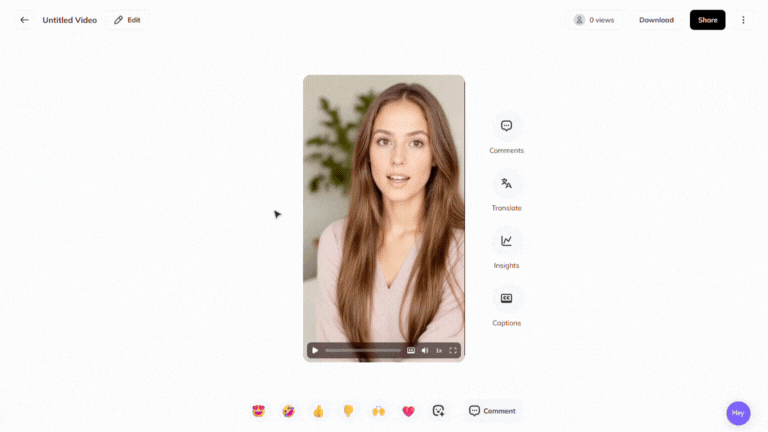The height and width of the screenshot is (432, 768).
Task: React with the thumbs down emoji
Action: (x=348, y=411)
